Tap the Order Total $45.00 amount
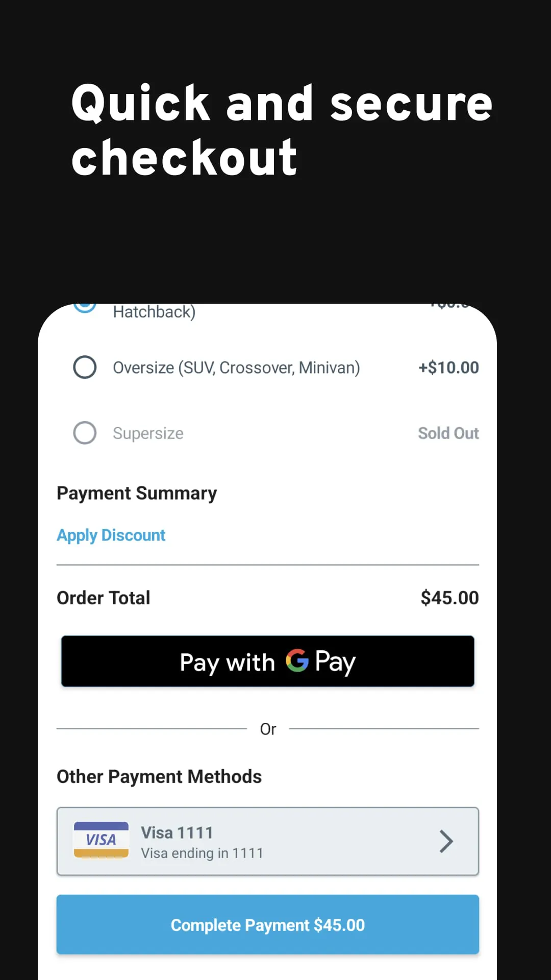The image size is (551, 980). pyautogui.click(x=449, y=598)
